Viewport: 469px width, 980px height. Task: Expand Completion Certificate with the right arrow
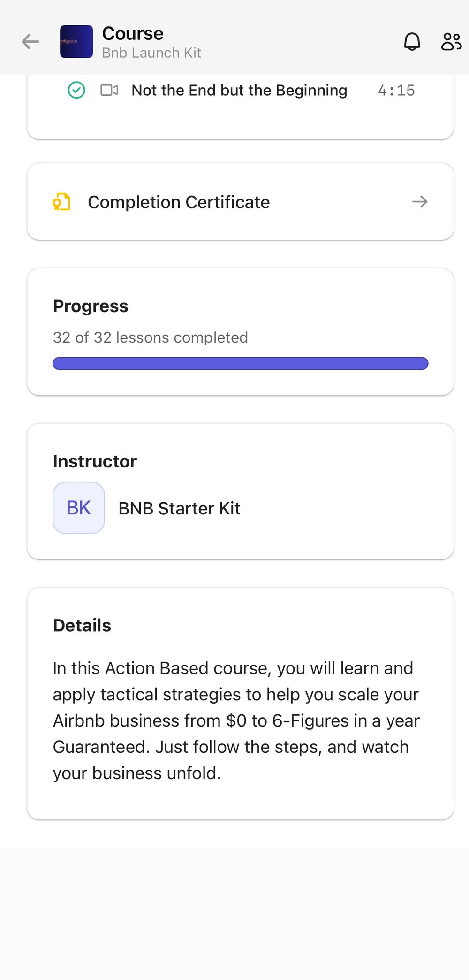point(420,202)
